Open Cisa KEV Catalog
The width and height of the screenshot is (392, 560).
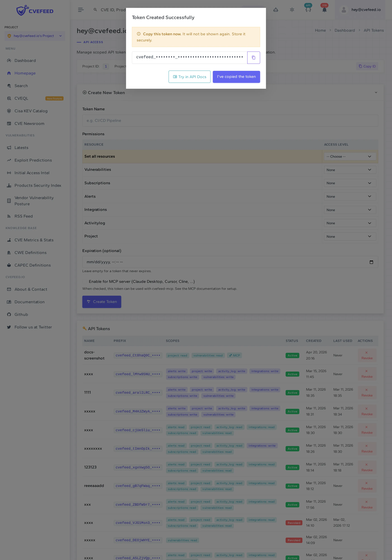click(x=31, y=111)
